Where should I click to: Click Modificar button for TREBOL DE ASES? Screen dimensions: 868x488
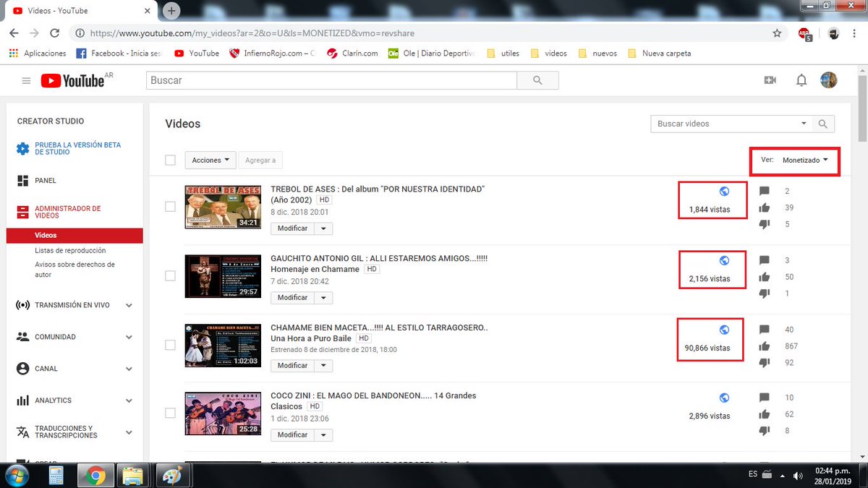292,228
